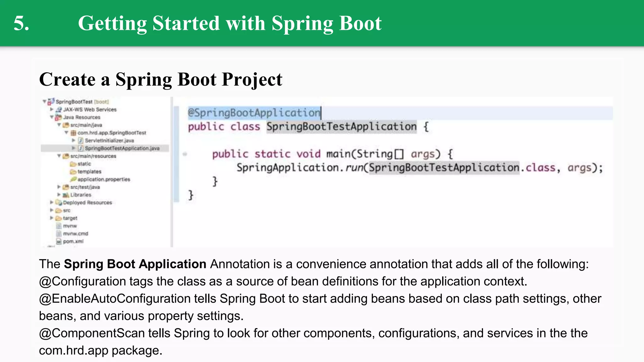
Task: Click the pom.xml file icon
Action: click(x=59, y=241)
